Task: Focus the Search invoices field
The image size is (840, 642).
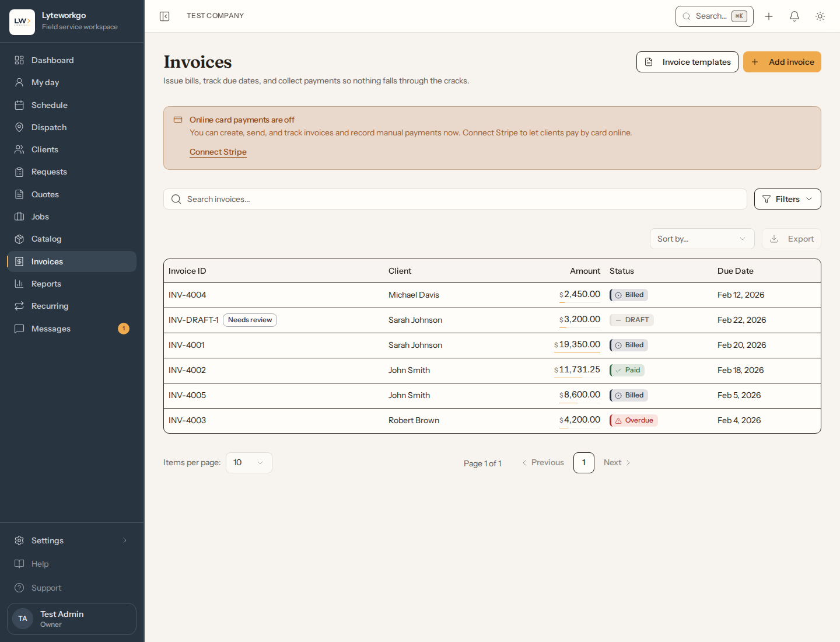Action: (x=455, y=199)
